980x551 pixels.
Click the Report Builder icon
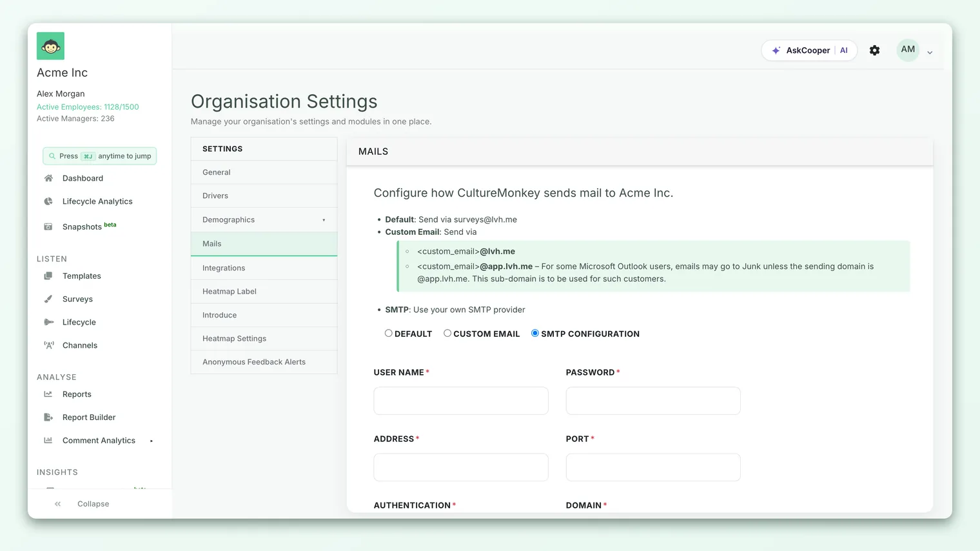(x=48, y=417)
